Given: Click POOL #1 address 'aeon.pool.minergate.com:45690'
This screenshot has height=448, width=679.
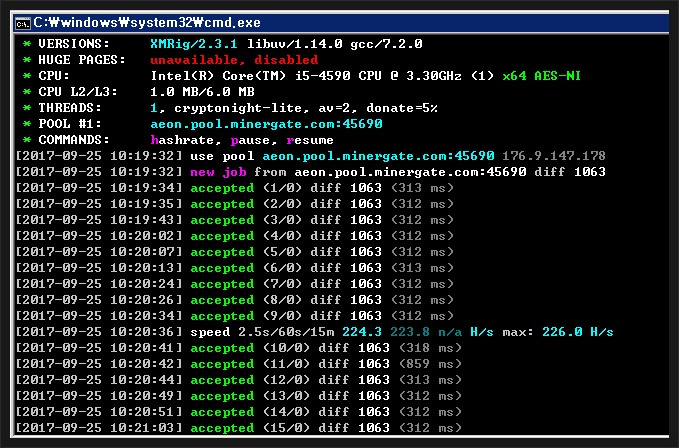Looking at the screenshot, I should click(x=266, y=124).
